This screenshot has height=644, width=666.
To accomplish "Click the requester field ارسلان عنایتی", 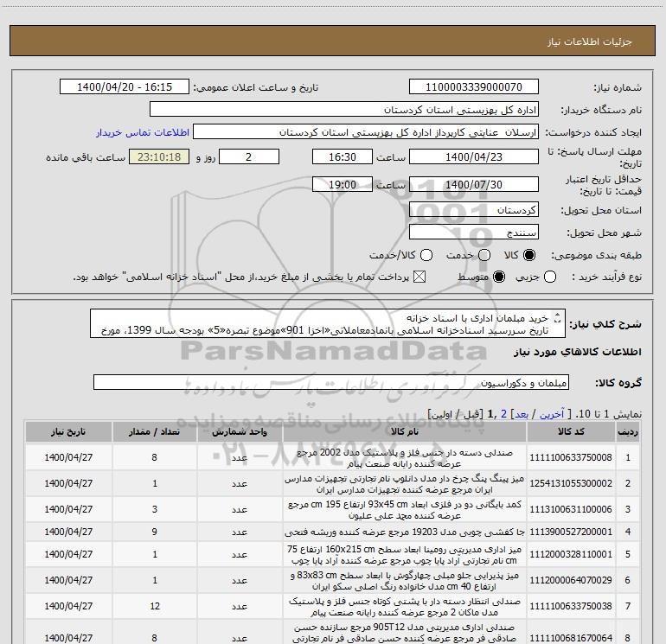I will (x=366, y=131).
